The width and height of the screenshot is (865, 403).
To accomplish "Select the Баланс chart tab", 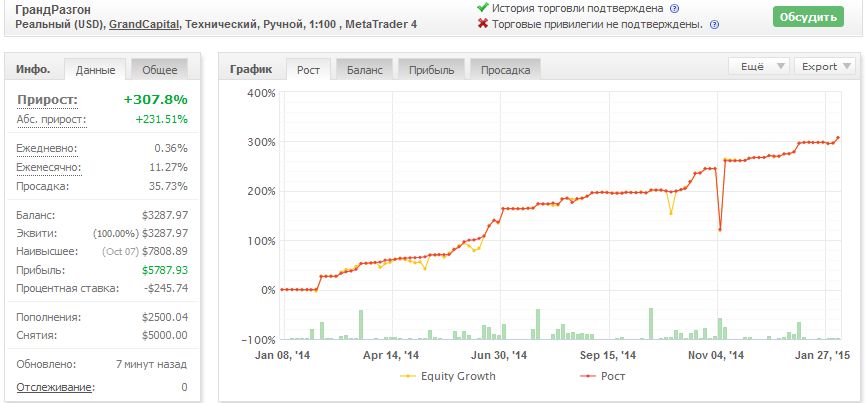I will (365, 69).
